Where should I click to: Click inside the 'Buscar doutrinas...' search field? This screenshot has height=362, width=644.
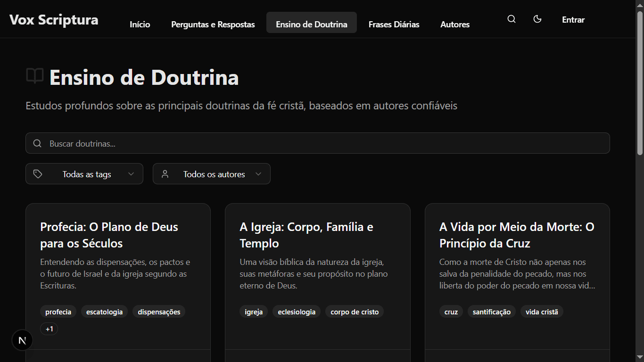click(189, 143)
